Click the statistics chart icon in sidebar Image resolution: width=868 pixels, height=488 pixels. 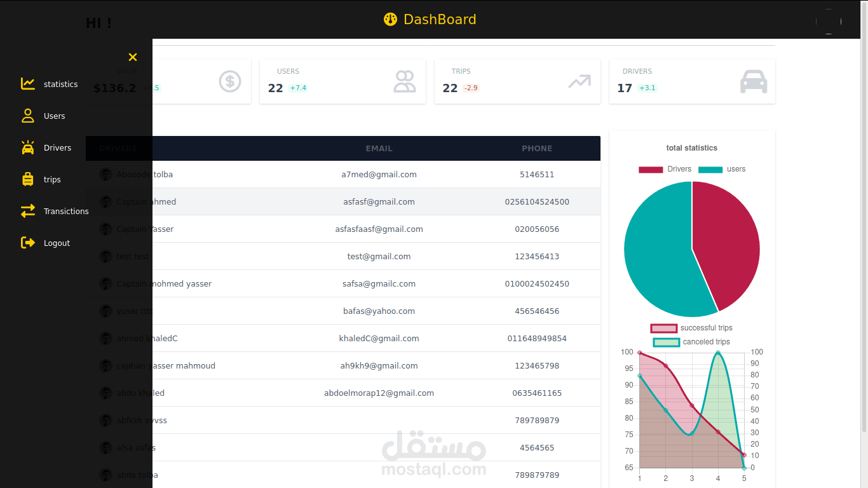click(x=28, y=84)
